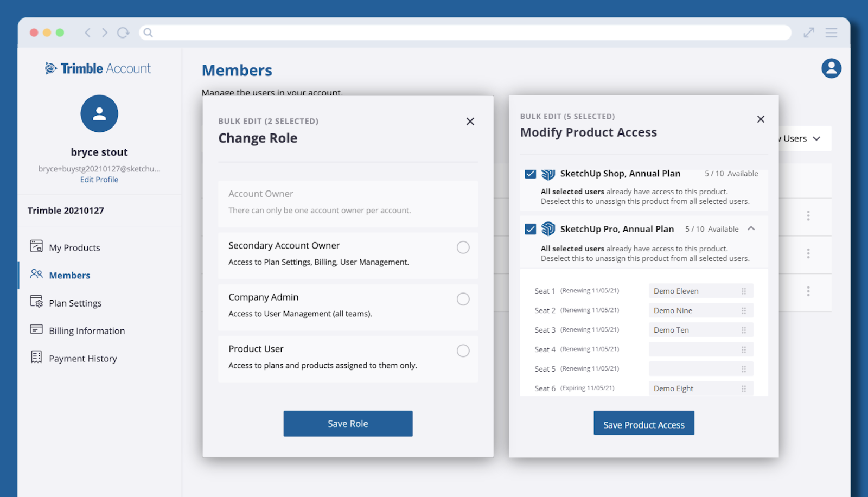Uncheck SketchUp Shop, Annual Plan checkbox

tap(531, 174)
